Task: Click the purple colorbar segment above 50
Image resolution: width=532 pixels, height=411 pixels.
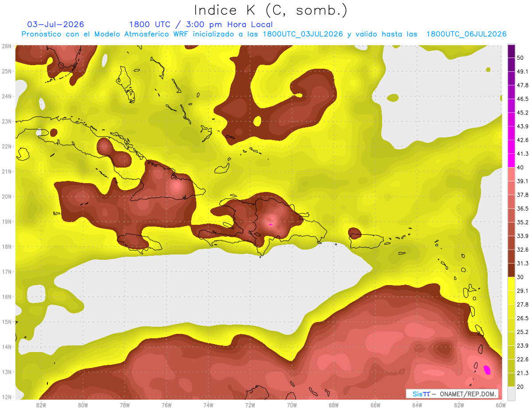Action: point(511,51)
